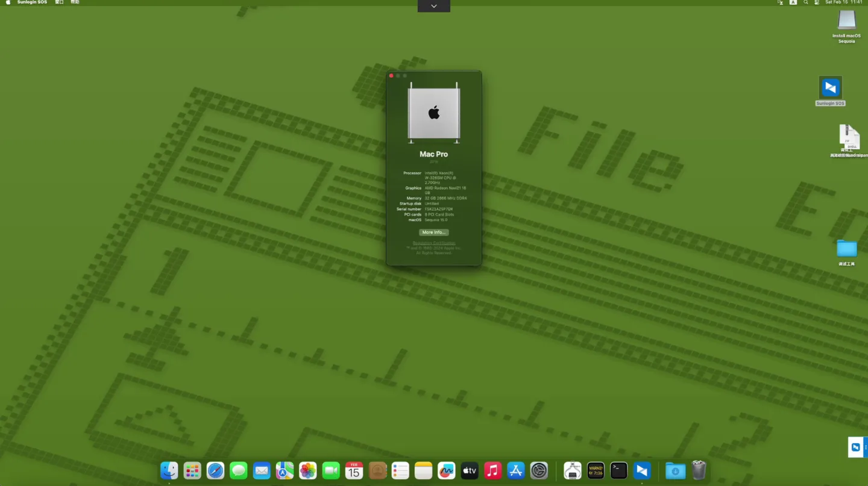Open System Settings gear in Dock
868x486 pixels.
539,470
